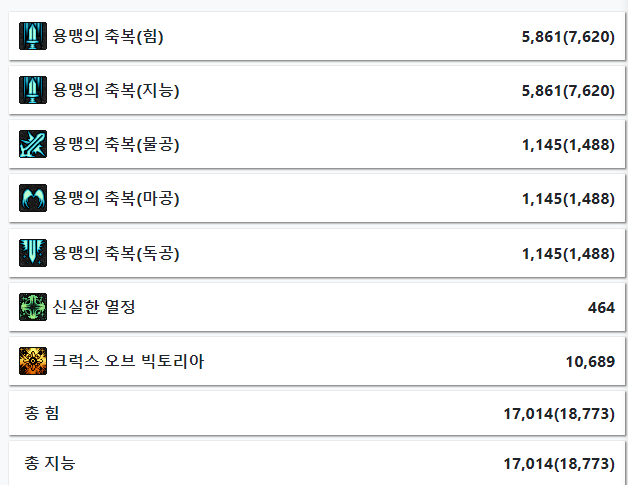This screenshot has height=485, width=628.
Task: Click the 464 value for 신실한 열정
Action: [x=601, y=308]
